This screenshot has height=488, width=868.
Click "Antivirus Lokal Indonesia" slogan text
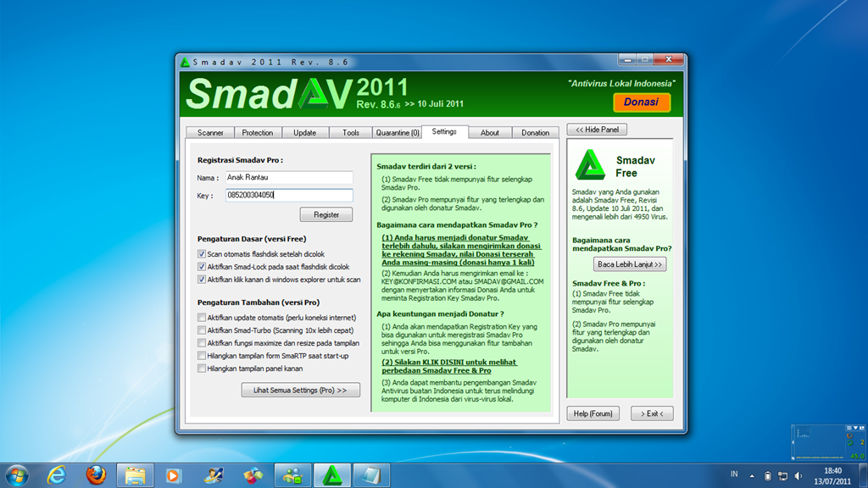[x=621, y=84]
